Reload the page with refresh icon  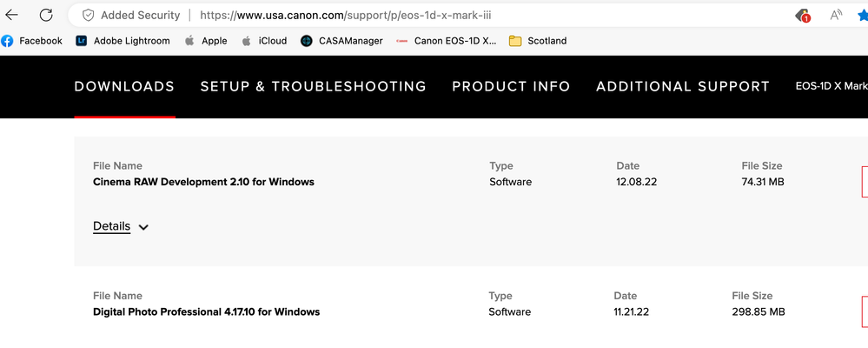pos(47,15)
